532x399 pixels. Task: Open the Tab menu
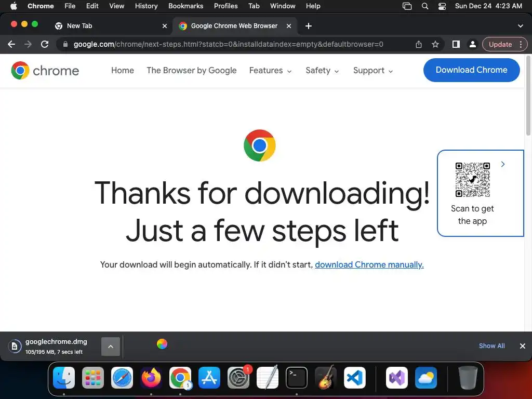(x=254, y=6)
